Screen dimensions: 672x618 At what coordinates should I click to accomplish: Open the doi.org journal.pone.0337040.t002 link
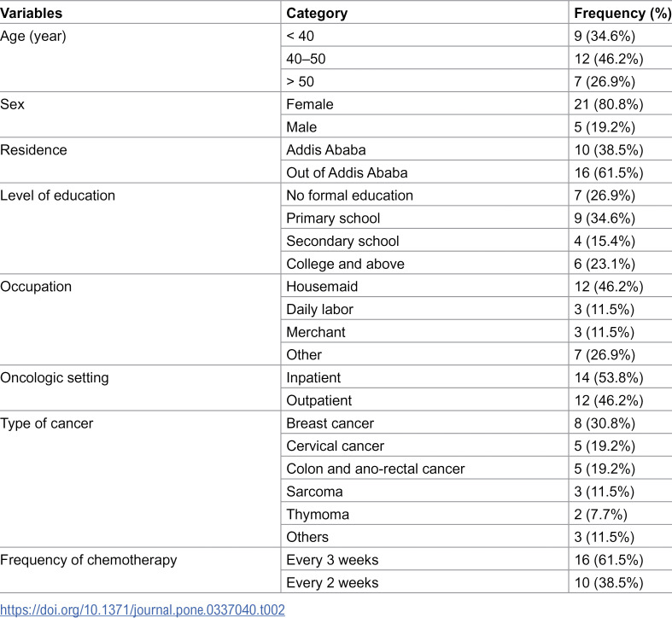pyautogui.click(x=143, y=609)
